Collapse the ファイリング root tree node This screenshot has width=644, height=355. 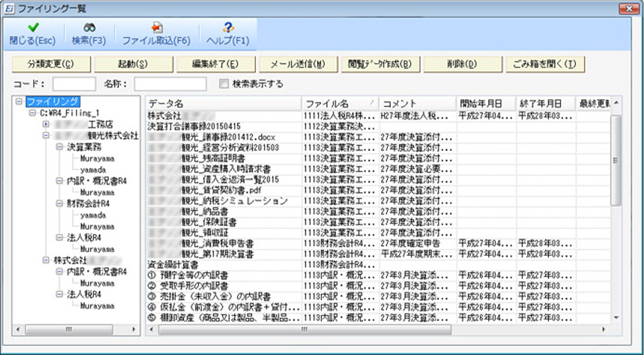point(19,101)
